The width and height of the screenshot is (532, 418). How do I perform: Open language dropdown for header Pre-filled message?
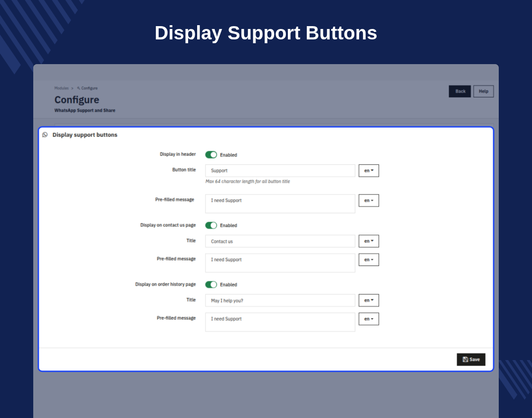pyautogui.click(x=369, y=200)
